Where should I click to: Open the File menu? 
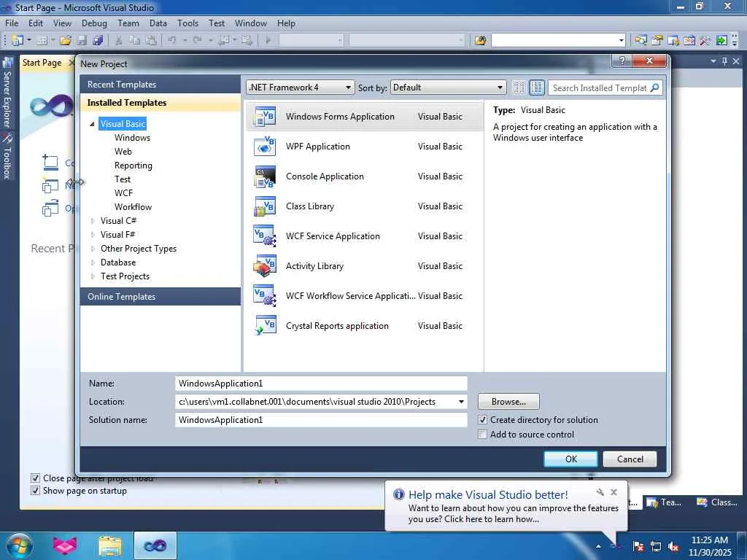(12, 23)
